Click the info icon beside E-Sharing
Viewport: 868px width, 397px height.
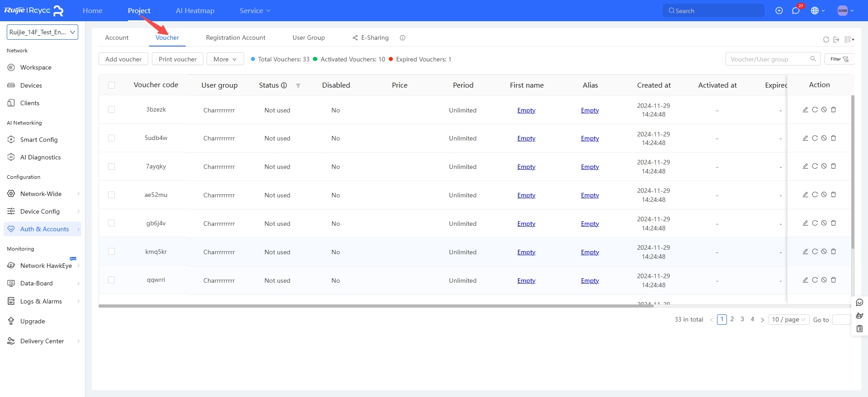tap(402, 38)
